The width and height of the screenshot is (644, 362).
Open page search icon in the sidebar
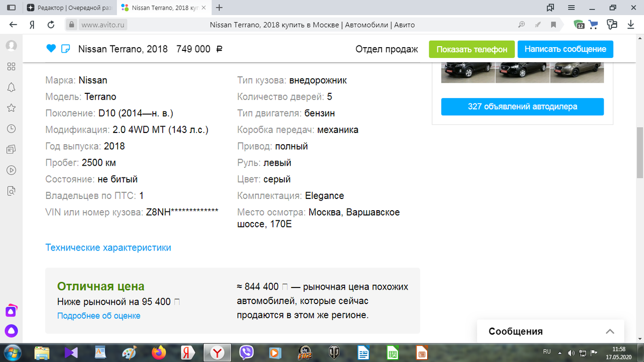[x=11, y=190]
